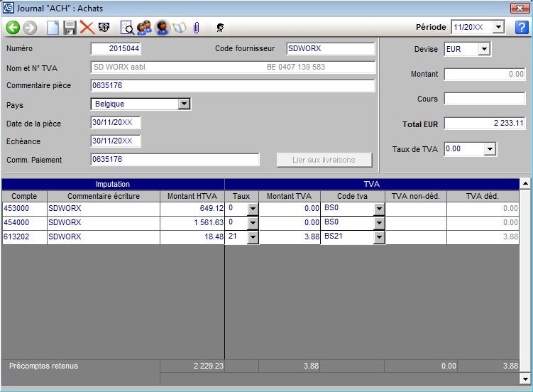Screen dimensions: 533x392
Task: Click the open book icon
Action: [179, 28]
